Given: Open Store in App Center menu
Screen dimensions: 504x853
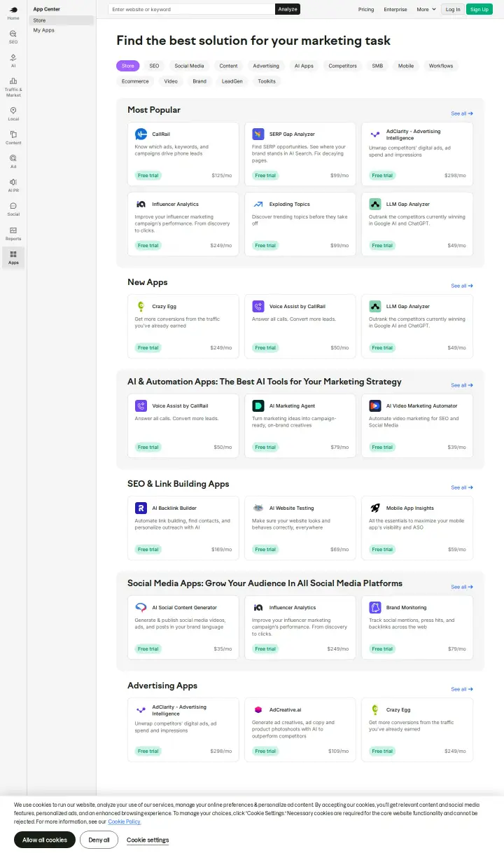Looking at the screenshot, I should (62, 20).
